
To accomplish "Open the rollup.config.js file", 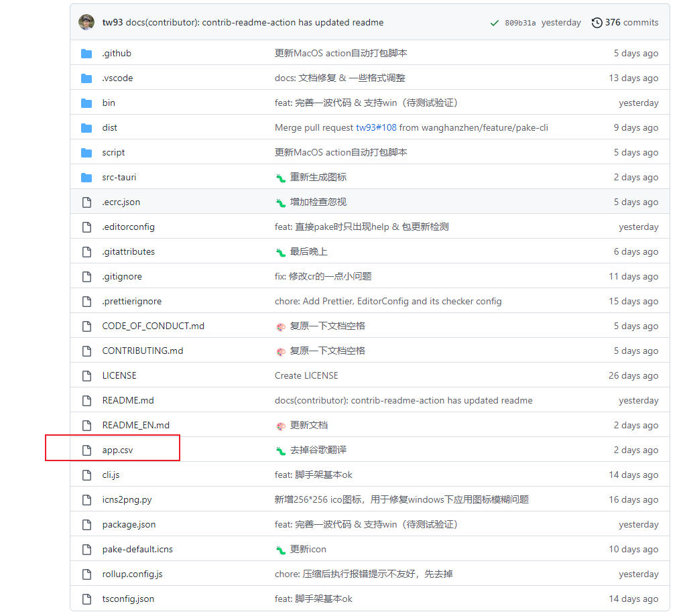I will (x=132, y=574).
